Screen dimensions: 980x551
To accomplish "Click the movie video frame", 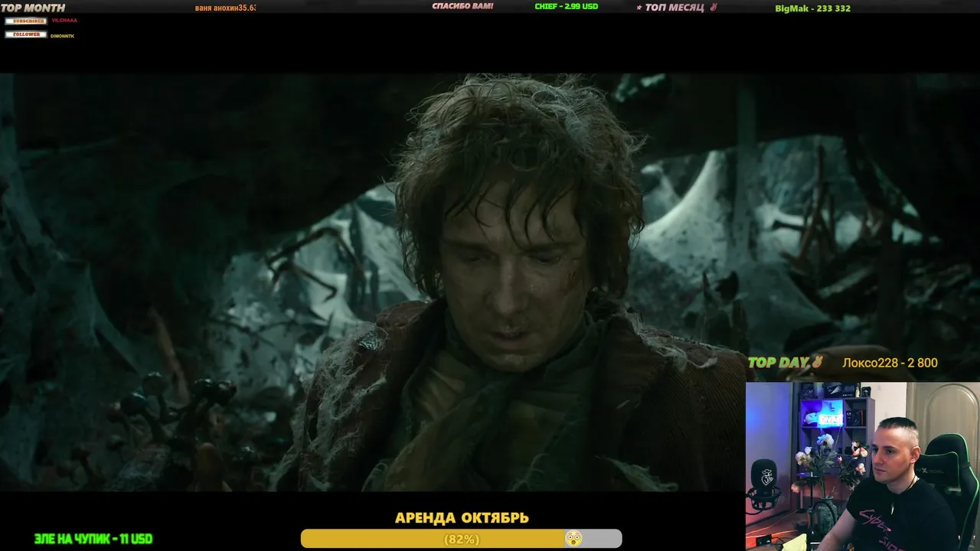I will [x=490, y=282].
